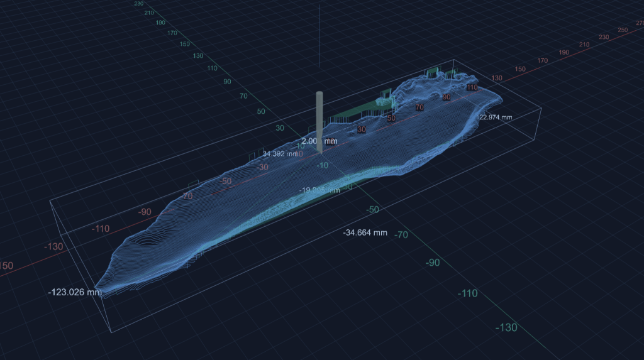The width and height of the screenshot is (644, 360).
Task: Click the red '-110' axis tick label
Action: [101, 229]
